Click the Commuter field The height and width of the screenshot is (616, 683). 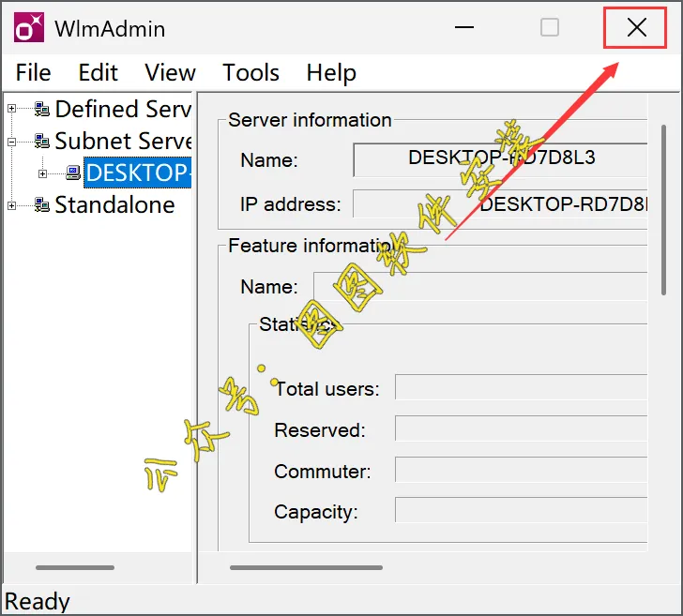click(522, 470)
